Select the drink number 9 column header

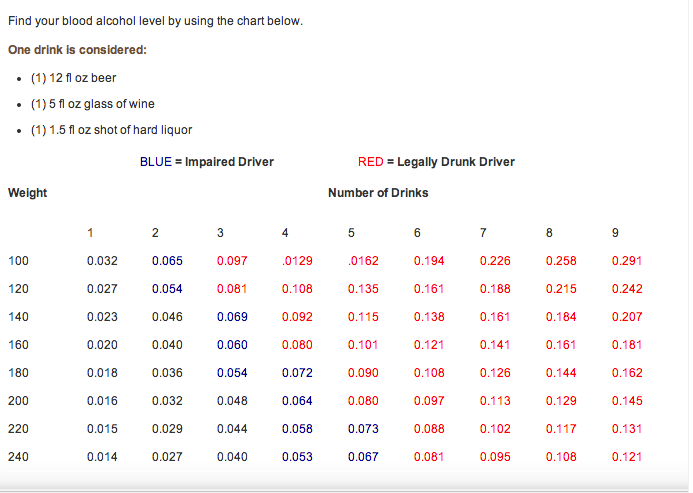[614, 234]
